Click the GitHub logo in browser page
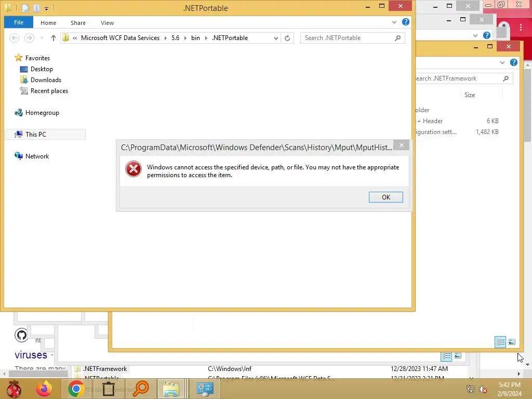Viewport: 532px width, 399px height. click(21, 335)
